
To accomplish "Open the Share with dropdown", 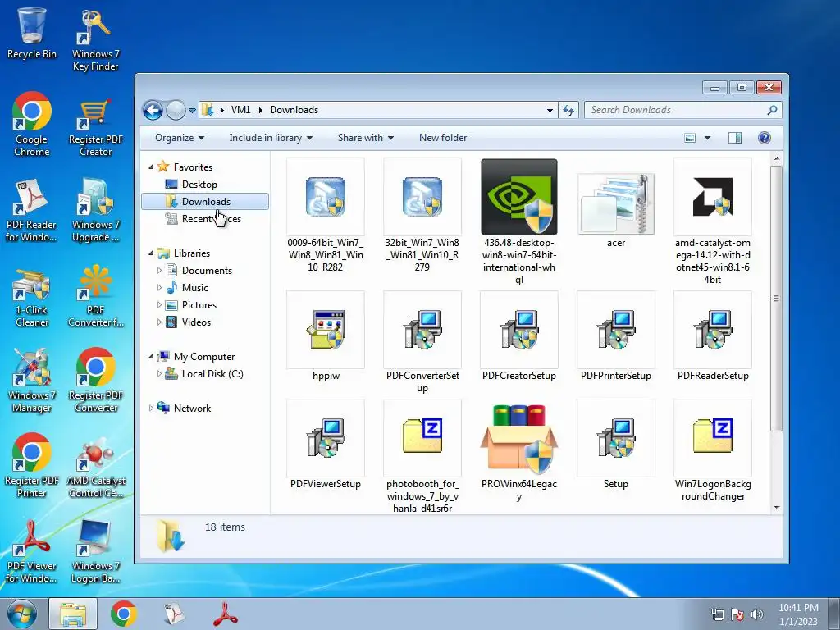I will coord(366,138).
